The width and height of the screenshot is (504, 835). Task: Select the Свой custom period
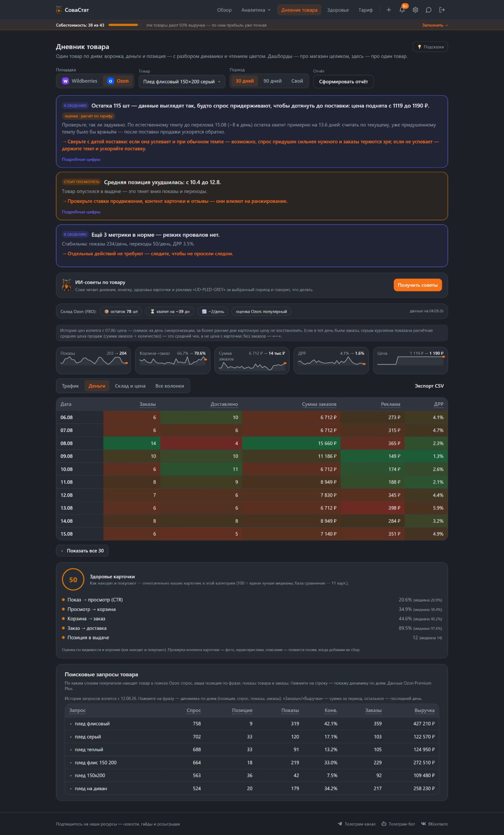(297, 81)
